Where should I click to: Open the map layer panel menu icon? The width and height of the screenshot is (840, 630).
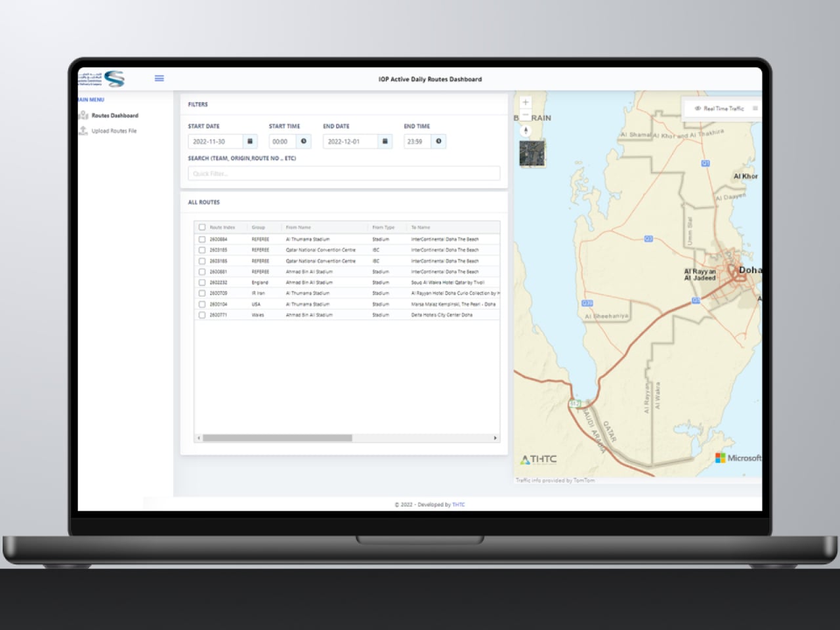tap(755, 108)
